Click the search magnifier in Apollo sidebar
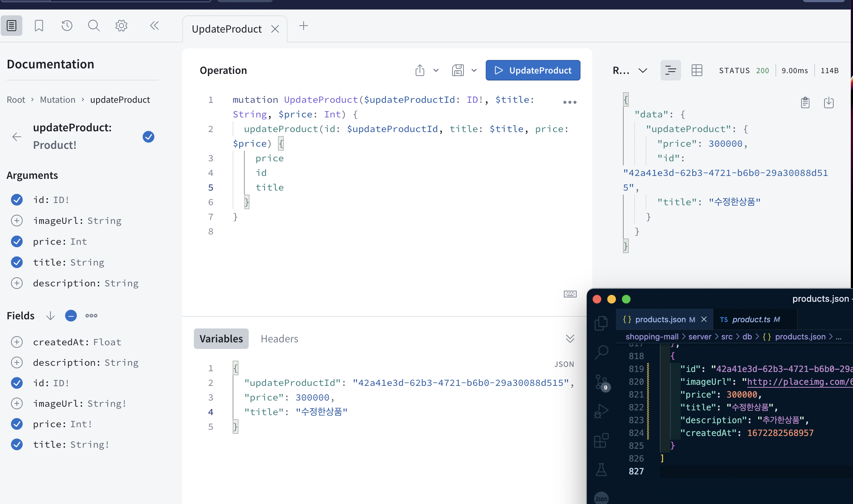Viewport: 853px width, 504px height. point(94,26)
